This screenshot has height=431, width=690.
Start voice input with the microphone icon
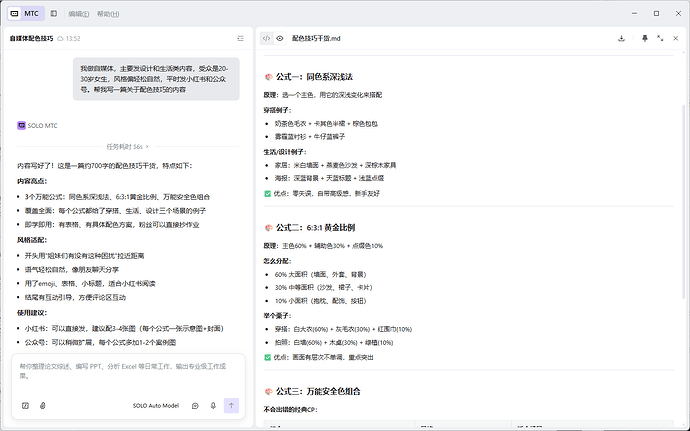213,406
